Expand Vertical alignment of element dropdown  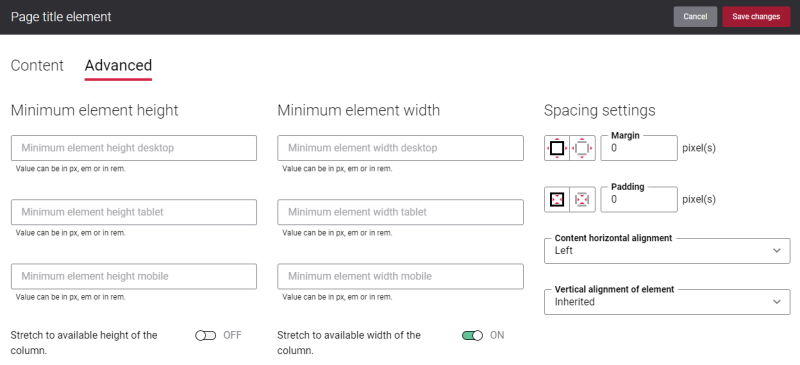coord(667,302)
